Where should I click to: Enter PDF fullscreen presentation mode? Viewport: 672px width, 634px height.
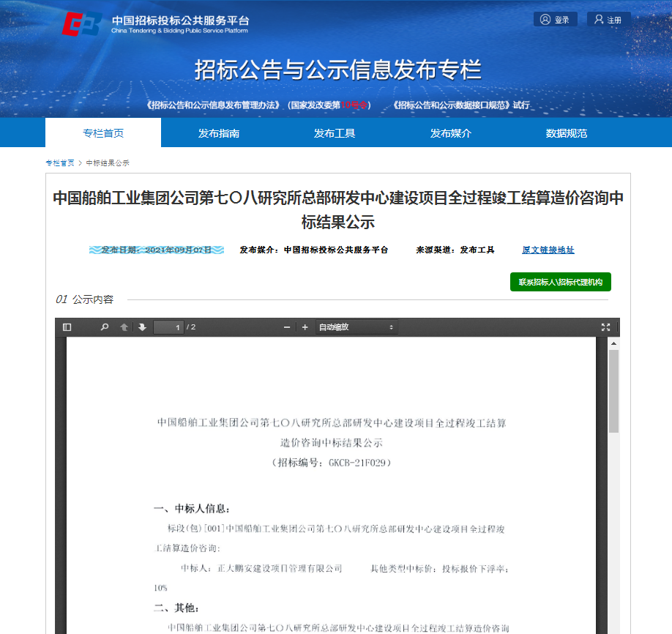coord(605,327)
